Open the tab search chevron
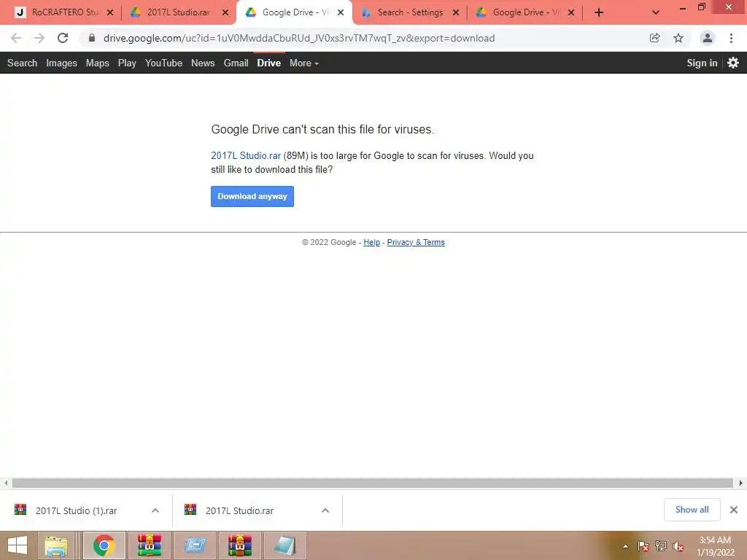Image resolution: width=747 pixels, height=560 pixels. point(656,12)
